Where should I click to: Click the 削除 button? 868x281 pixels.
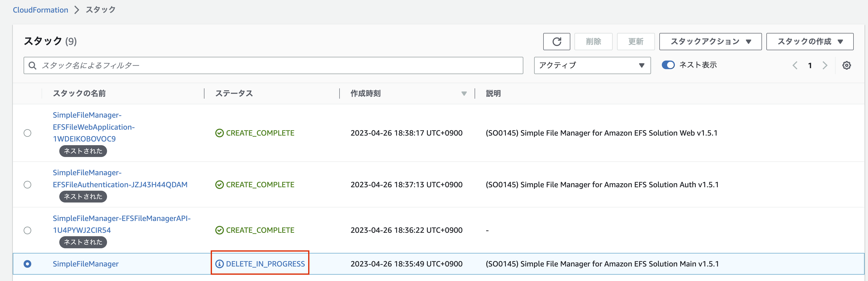(593, 41)
